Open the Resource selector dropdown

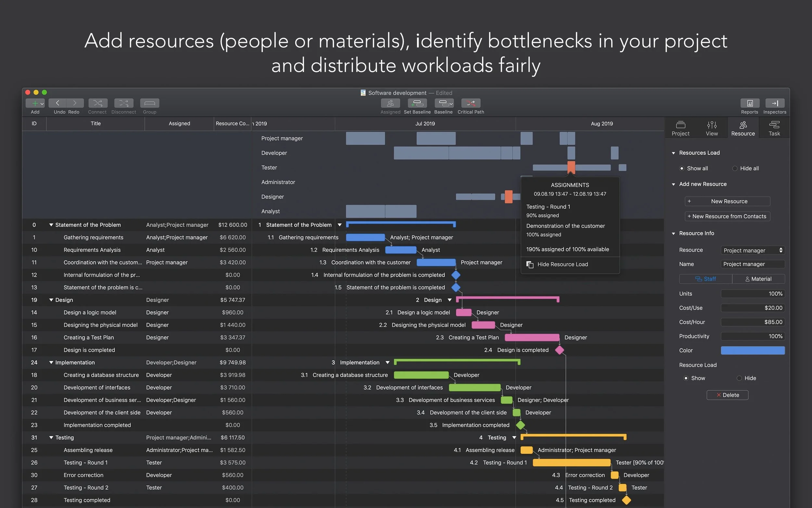click(753, 250)
